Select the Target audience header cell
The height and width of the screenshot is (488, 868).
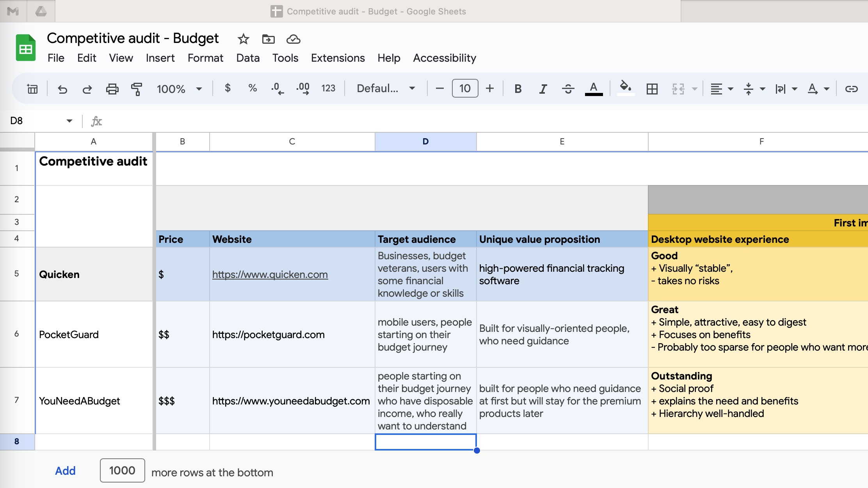(425, 239)
